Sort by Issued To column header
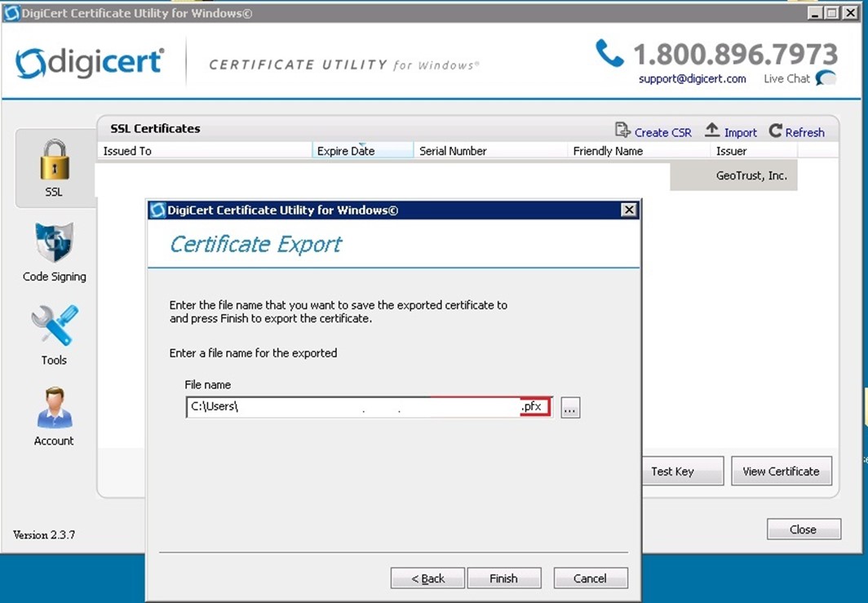The width and height of the screenshot is (868, 603). (205, 151)
